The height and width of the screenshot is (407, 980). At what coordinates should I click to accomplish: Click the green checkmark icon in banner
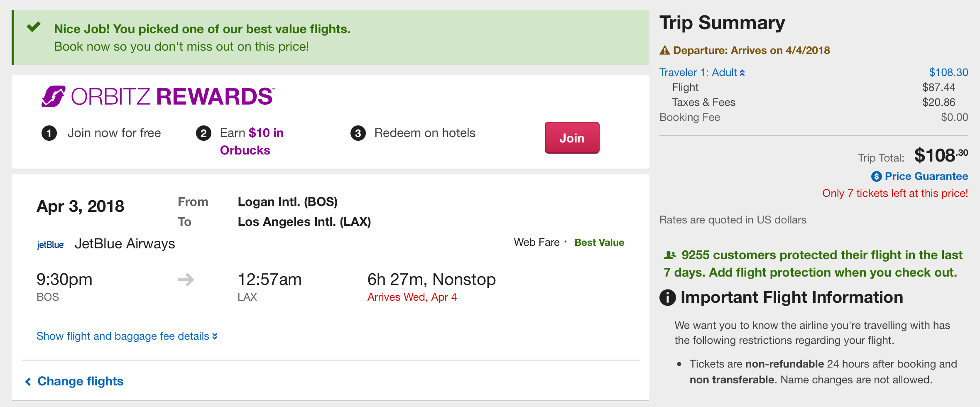(x=34, y=27)
